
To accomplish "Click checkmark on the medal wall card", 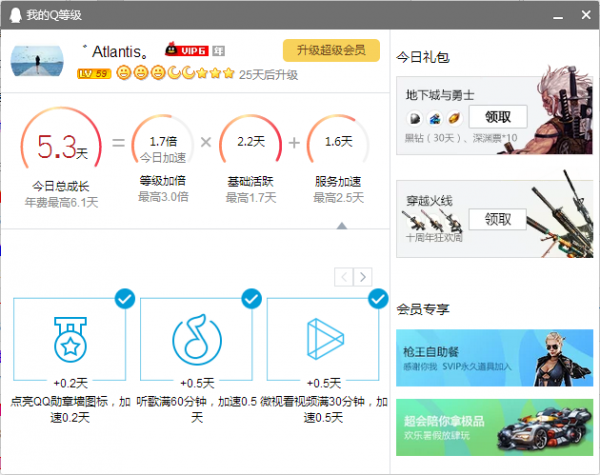I will [x=125, y=299].
